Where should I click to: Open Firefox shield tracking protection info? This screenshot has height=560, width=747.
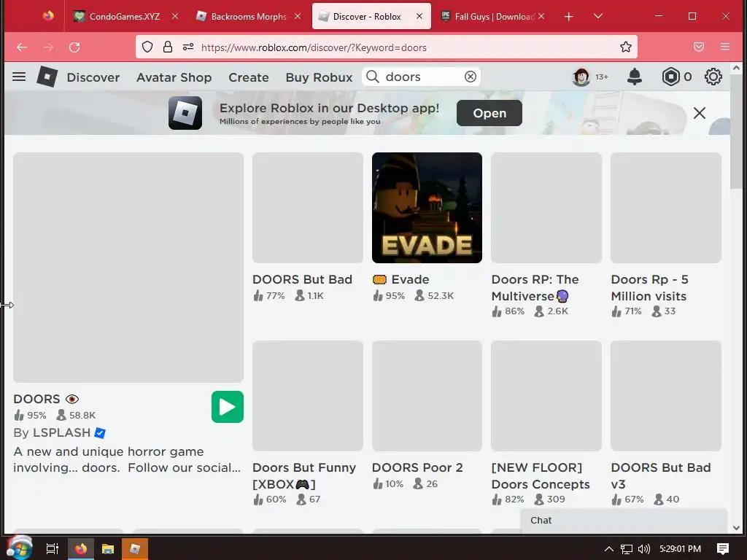(x=147, y=47)
